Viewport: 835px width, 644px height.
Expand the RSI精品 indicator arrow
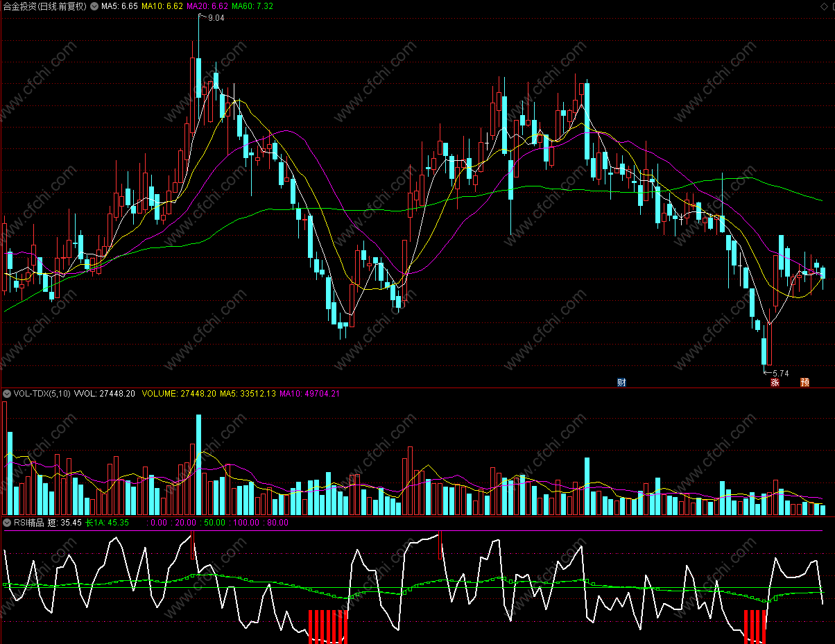7,522
